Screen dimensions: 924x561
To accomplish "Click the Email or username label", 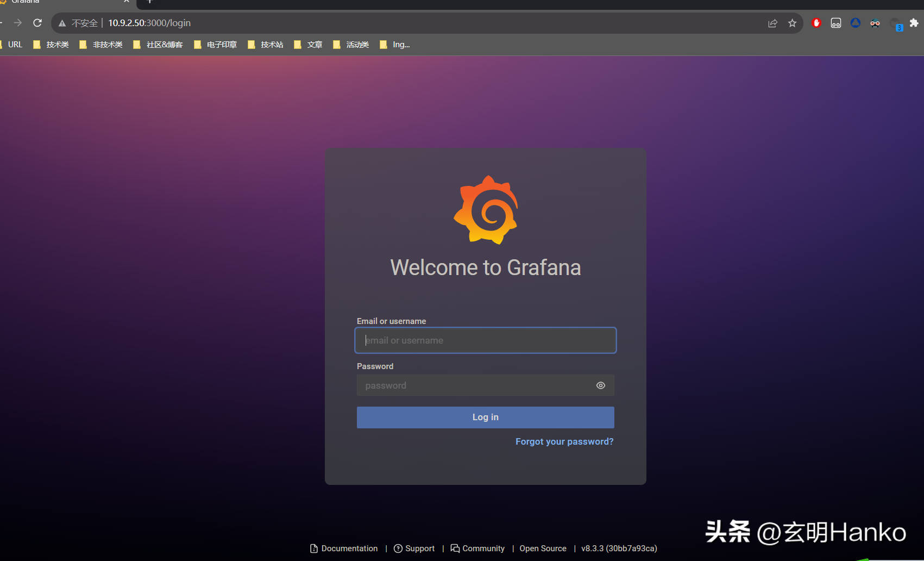I will point(391,321).
